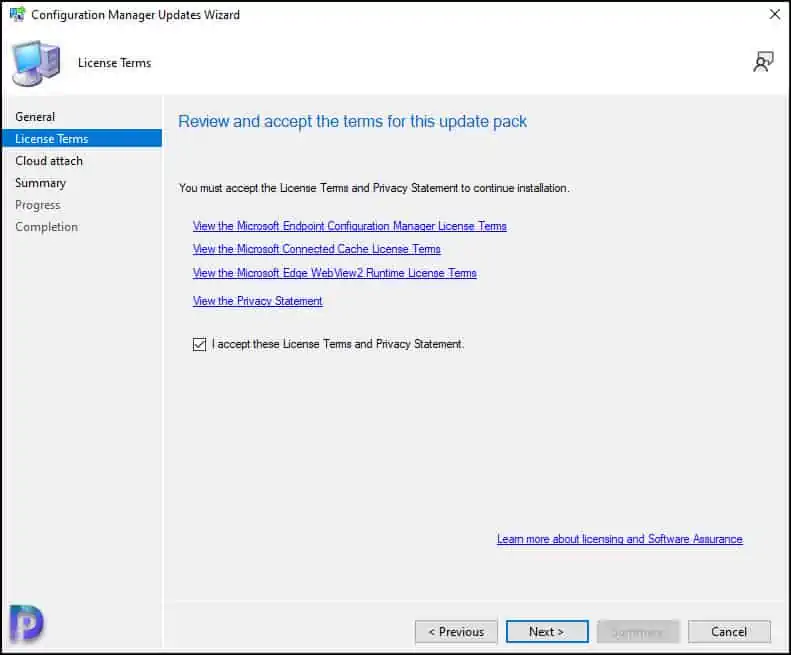Viewport: 791px width, 655px height.
Task: Click the computer icon beside License Terms header
Action: point(36,64)
